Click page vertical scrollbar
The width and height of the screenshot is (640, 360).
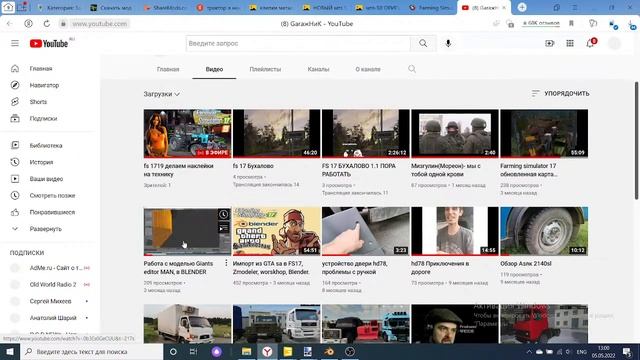coord(636,141)
